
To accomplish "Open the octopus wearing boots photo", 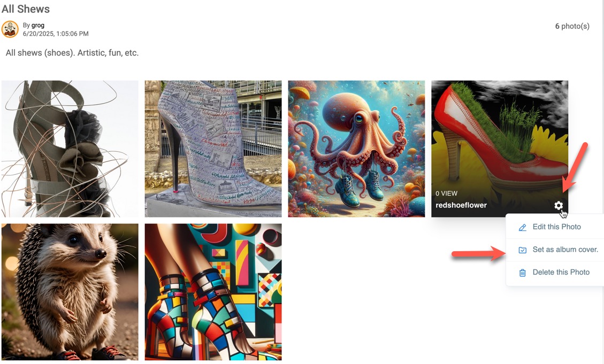I will pyautogui.click(x=356, y=149).
